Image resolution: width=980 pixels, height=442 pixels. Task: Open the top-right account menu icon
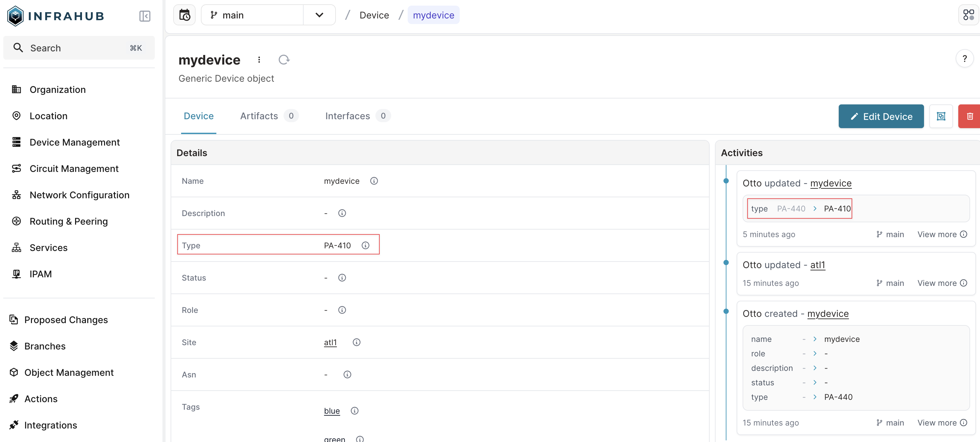[968, 15]
